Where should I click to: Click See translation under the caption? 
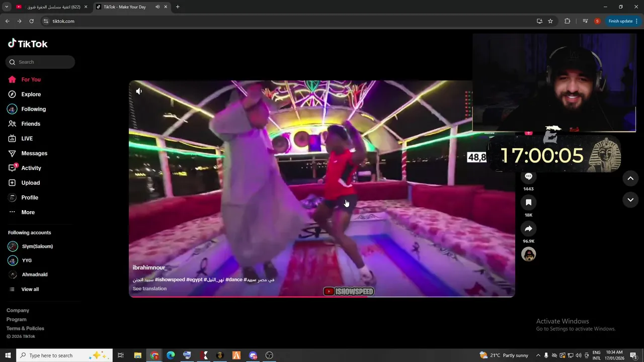(x=149, y=289)
